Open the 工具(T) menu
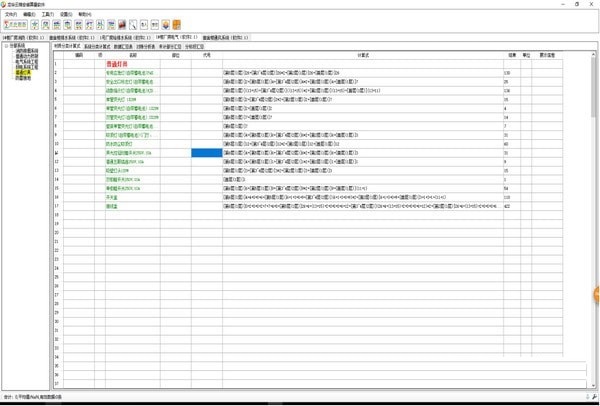The width and height of the screenshot is (600, 406). pos(47,14)
